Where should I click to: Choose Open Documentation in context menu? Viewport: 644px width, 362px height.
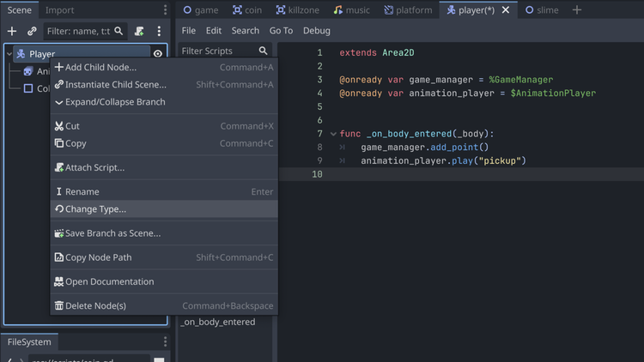pos(164,281)
